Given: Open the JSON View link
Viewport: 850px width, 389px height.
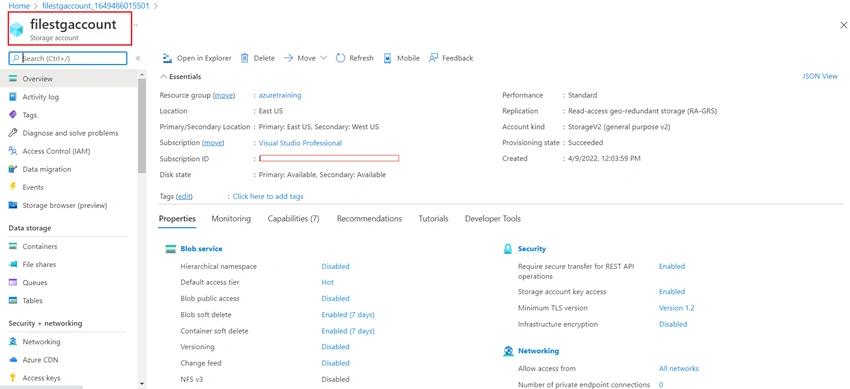Looking at the screenshot, I should (820, 76).
